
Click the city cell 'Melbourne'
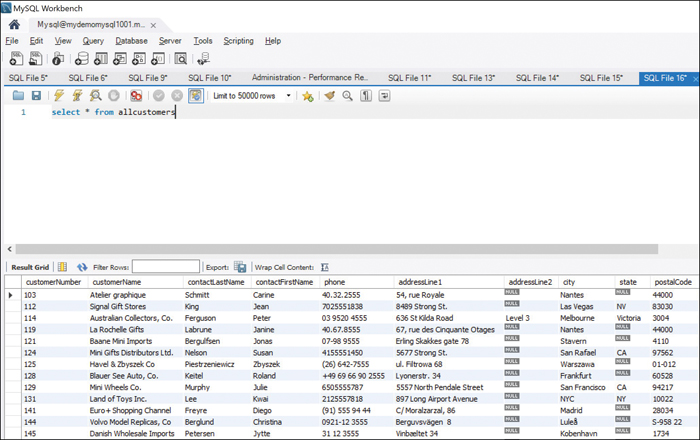(577, 318)
